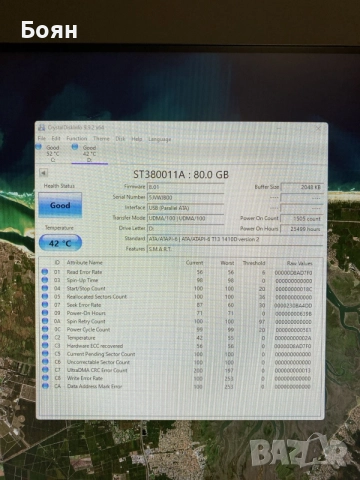Click the status dot for Power Cycle Count
The width and height of the screenshot is (360, 480).
pyautogui.click(x=45, y=329)
